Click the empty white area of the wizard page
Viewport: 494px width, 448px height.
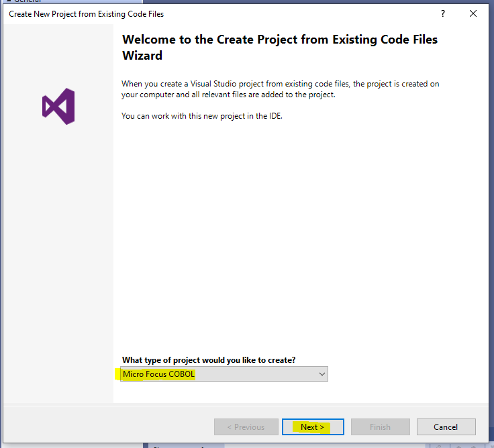coord(295,235)
